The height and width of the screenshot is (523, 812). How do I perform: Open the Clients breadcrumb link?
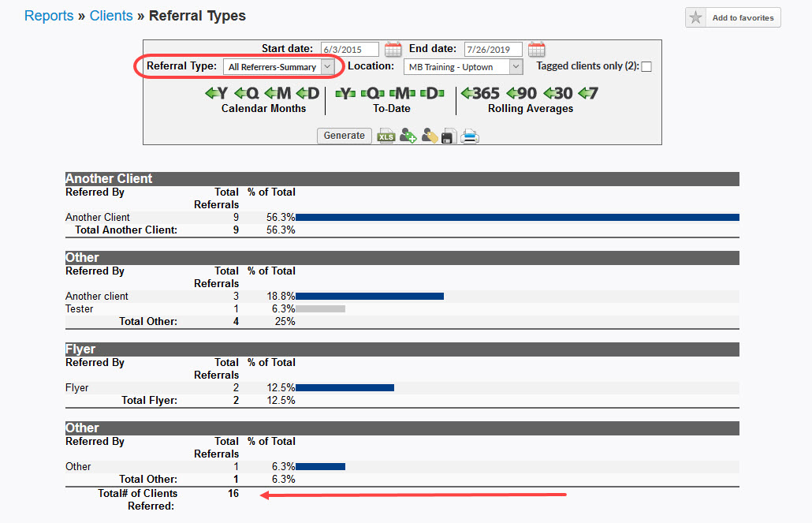110,15
